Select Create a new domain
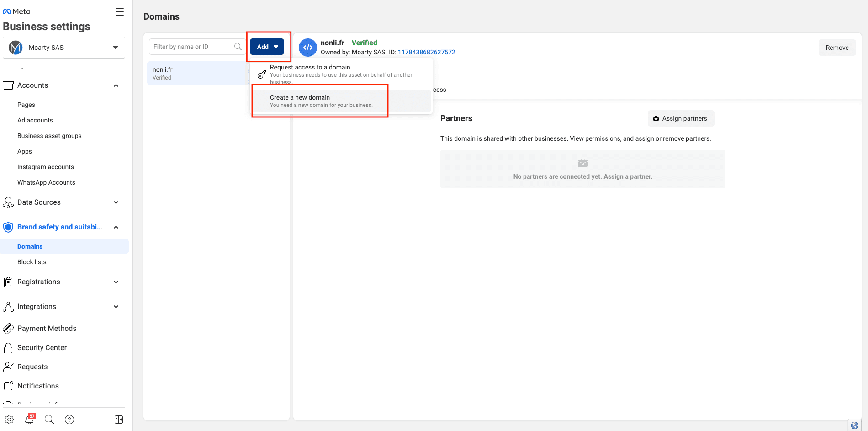 point(341,101)
